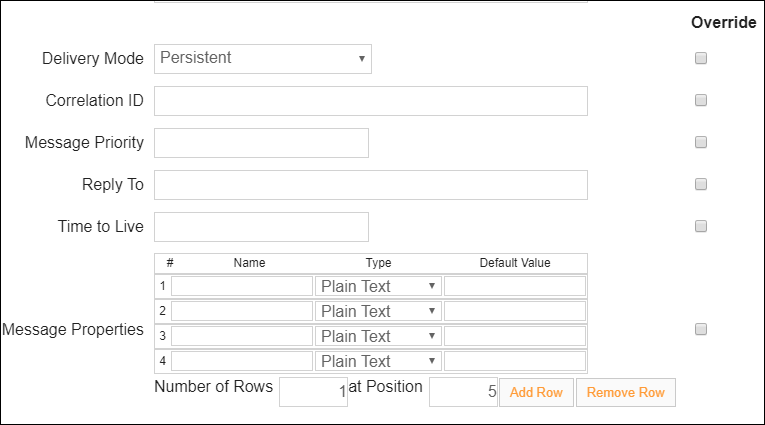Click the Remove Row button
This screenshot has width=765, height=425.
point(626,392)
